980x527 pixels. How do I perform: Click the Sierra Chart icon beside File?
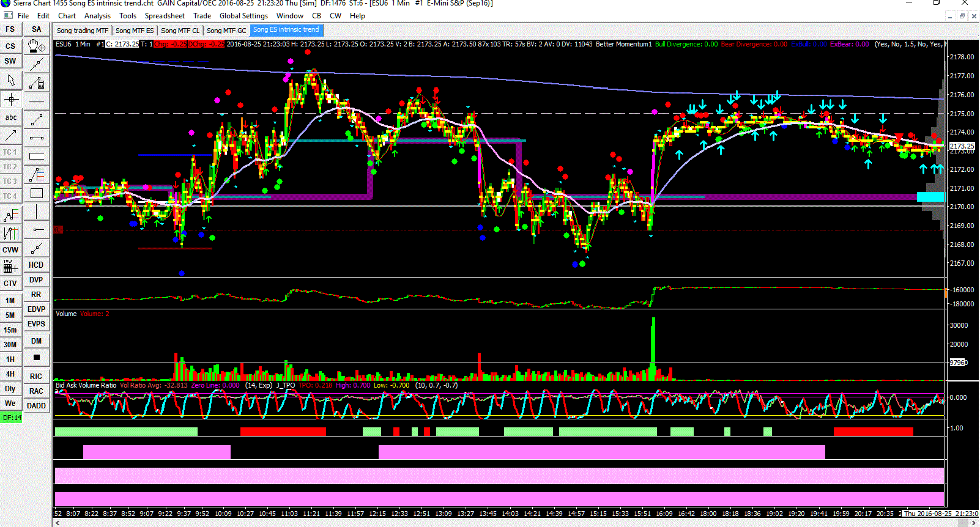pos(8,15)
